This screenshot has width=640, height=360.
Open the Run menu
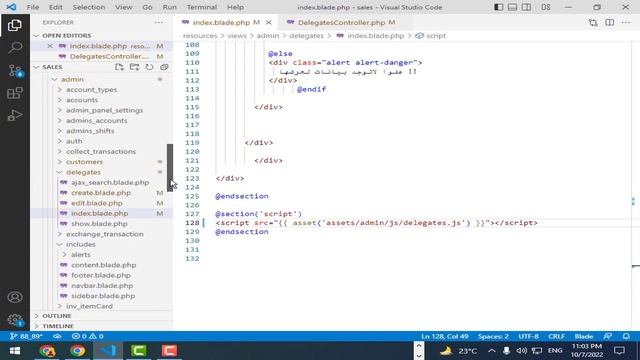(169, 7)
